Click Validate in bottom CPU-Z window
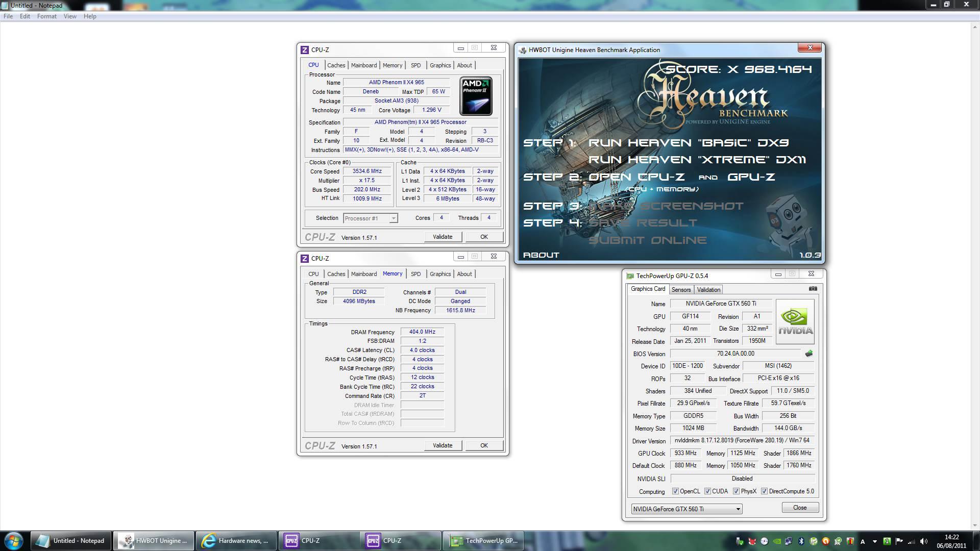The height and width of the screenshot is (551, 980). click(443, 445)
